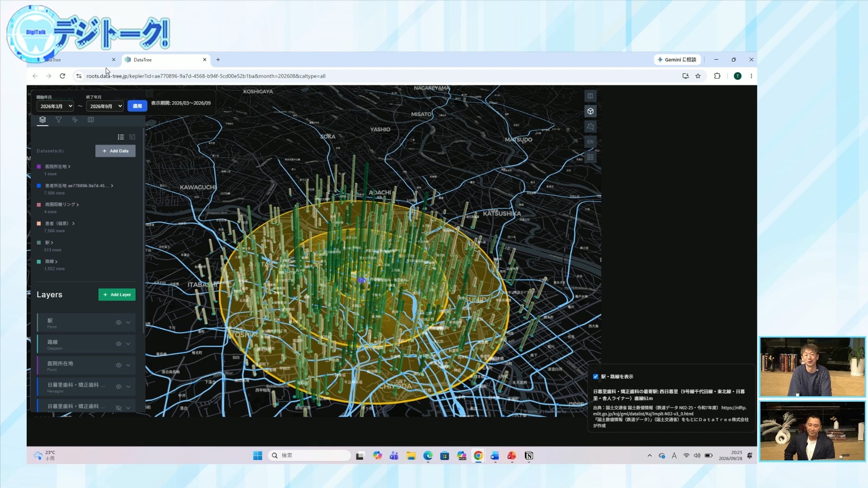Viewport: 868px width, 488px height.
Task: Click the purple 医院所在地 dataset color swatch
Action: pyautogui.click(x=39, y=167)
